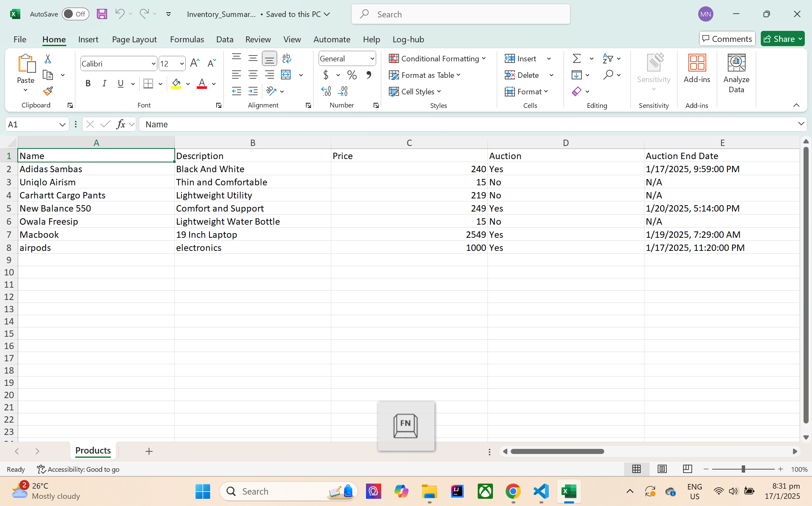Open the File menu
The image size is (812, 506).
click(20, 39)
